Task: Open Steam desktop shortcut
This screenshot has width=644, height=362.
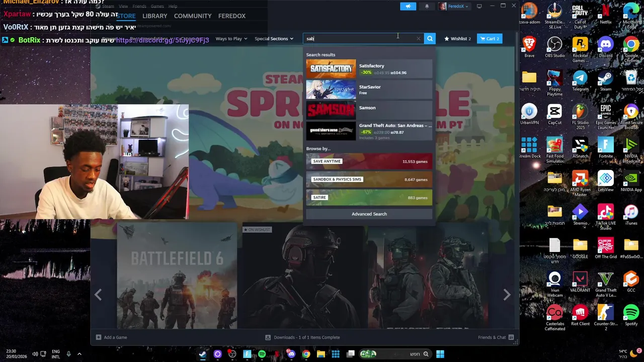Action: [x=606, y=81]
